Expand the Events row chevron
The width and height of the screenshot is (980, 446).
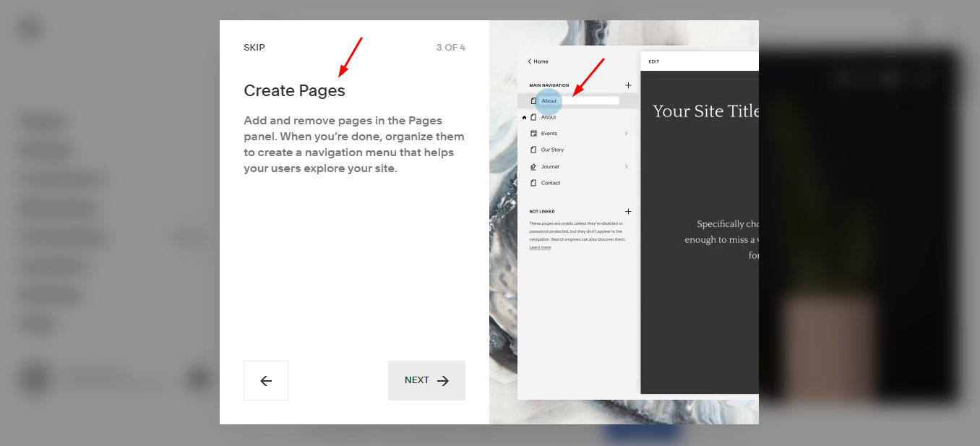(626, 134)
